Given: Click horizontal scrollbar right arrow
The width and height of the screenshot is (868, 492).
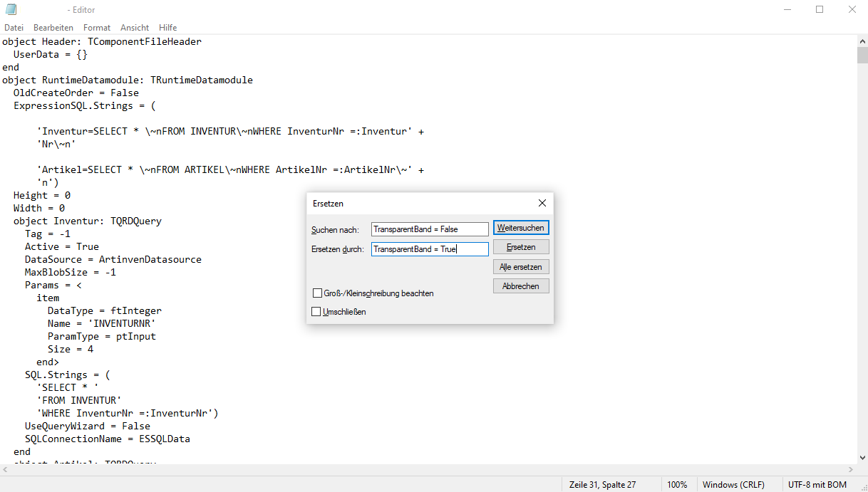Looking at the screenshot, I should pos(849,470).
